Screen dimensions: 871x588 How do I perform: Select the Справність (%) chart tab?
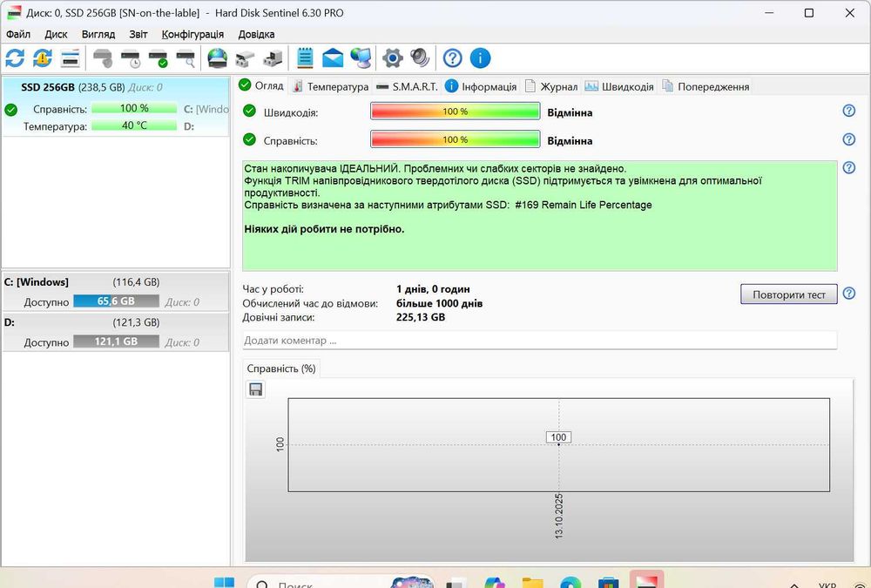point(281,368)
